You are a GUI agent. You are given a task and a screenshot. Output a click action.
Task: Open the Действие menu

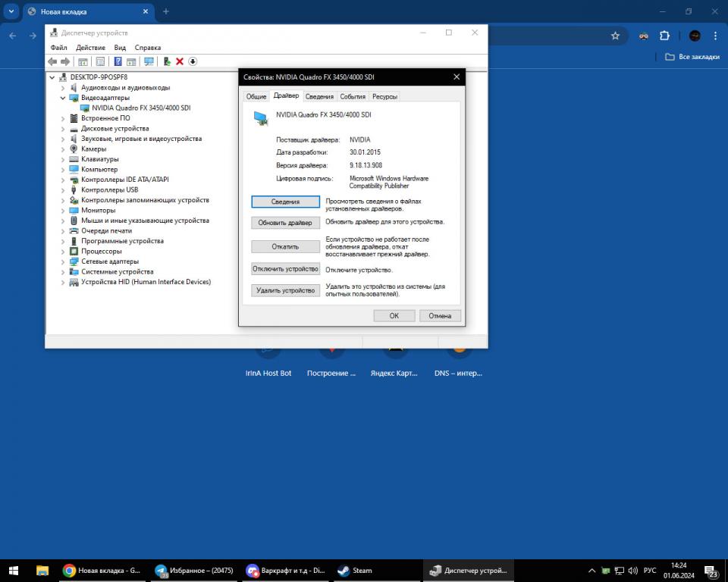tap(90, 47)
